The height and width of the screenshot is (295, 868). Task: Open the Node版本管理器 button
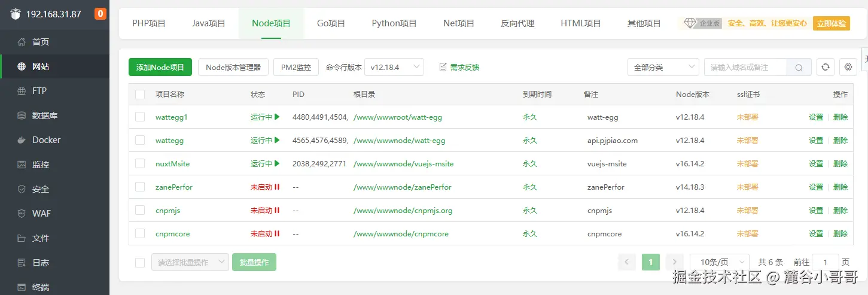point(233,67)
